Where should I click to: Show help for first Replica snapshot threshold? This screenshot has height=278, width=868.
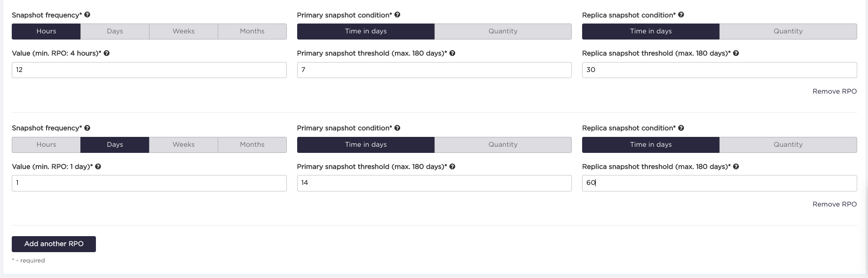click(x=736, y=53)
